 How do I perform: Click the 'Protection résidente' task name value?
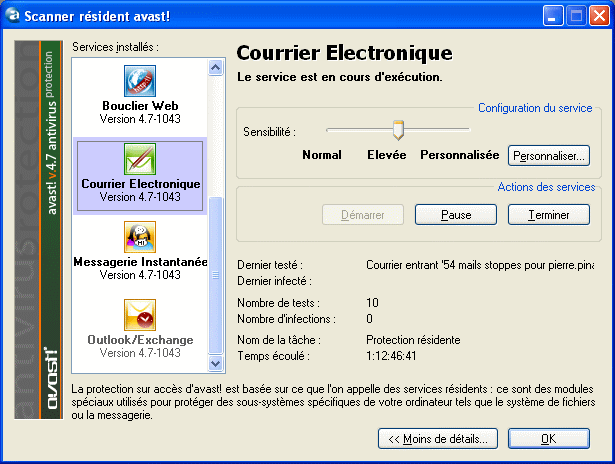point(413,340)
